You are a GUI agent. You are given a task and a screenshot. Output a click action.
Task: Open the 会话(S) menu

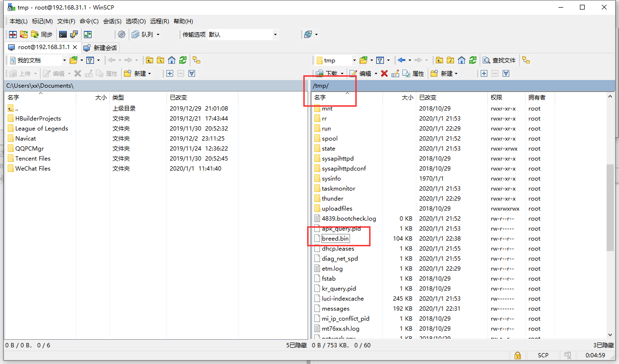[x=112, y=21]
